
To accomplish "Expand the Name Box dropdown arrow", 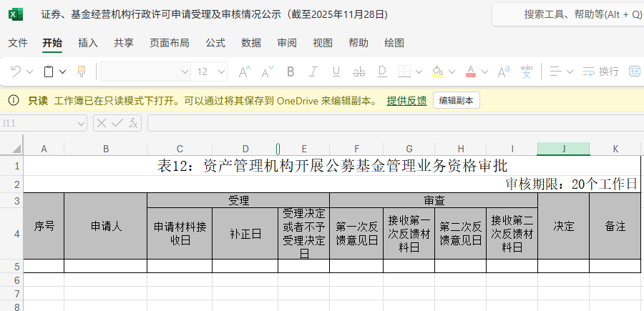I will (x=82, y=123).
